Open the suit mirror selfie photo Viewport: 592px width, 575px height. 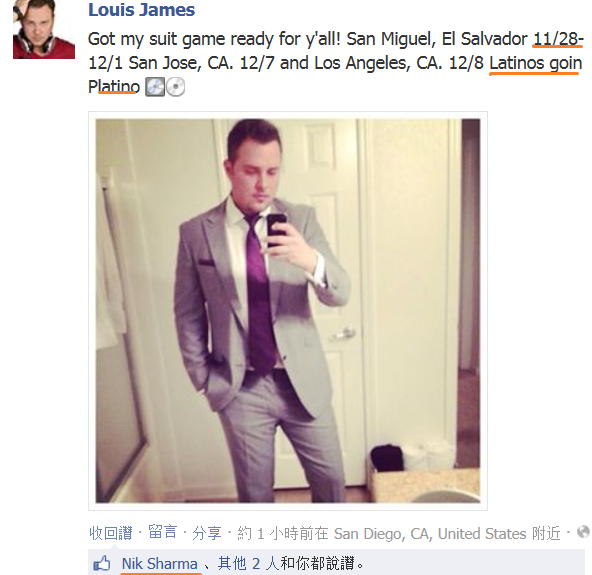coord(288,311)
